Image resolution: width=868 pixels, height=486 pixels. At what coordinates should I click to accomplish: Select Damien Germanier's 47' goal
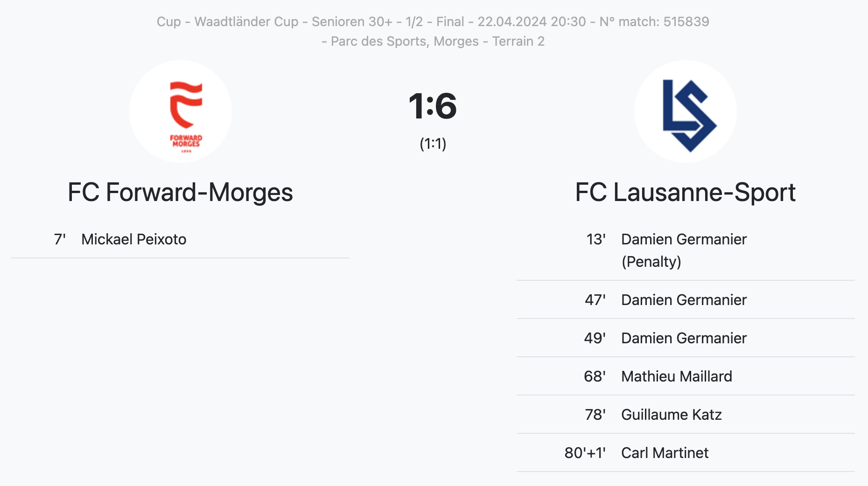coord(686,300)
